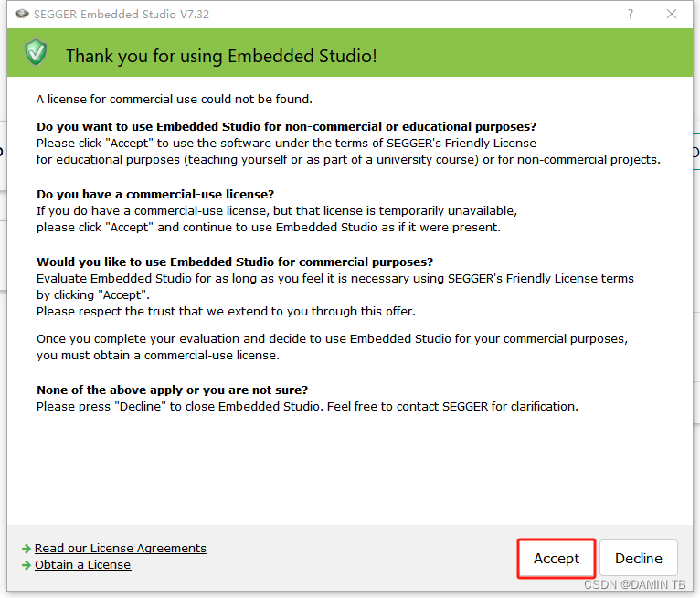This screenshot has width=700, height=598.
Task: Click 'A license for commercial use could not be found.'
Action: click(175, 99)
